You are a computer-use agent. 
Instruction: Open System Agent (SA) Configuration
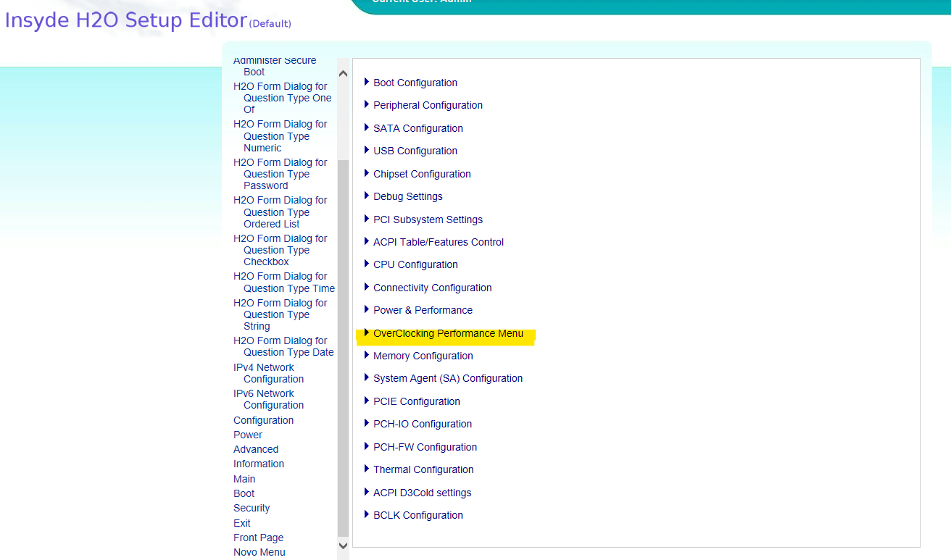point(448,378)
